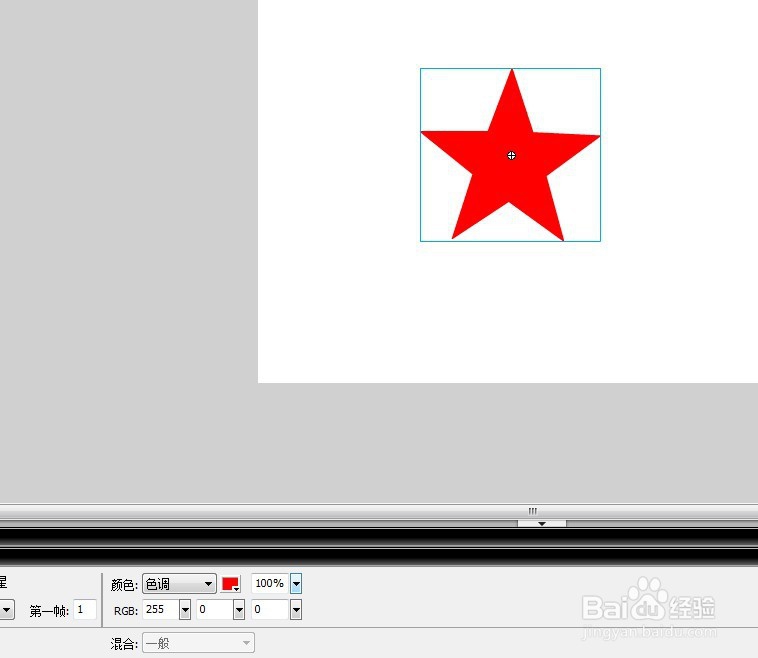Screen dimensions: 758x658
Task: Open the green value slider arrow
Action: click(239, 610)
